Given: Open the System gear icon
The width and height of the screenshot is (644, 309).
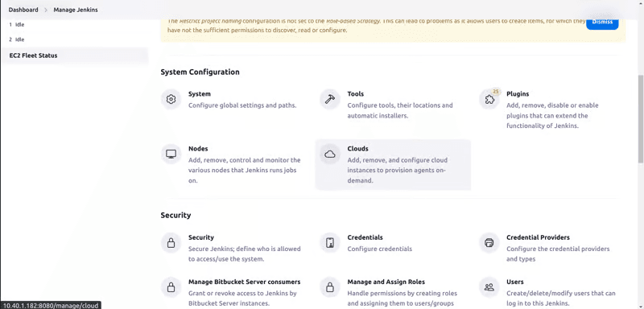Looking at the screenshot, I should (171, 99).
